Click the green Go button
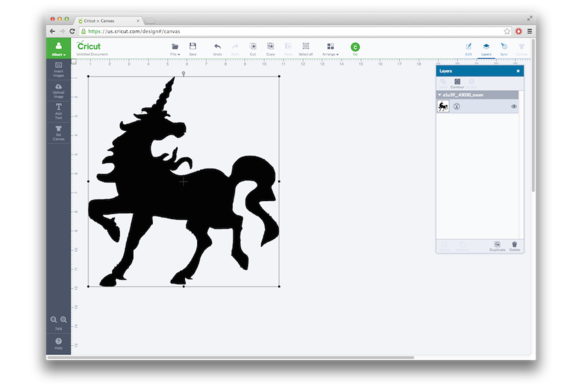The height and width of the screenshot is (388, 580). (x=355, y=47)
